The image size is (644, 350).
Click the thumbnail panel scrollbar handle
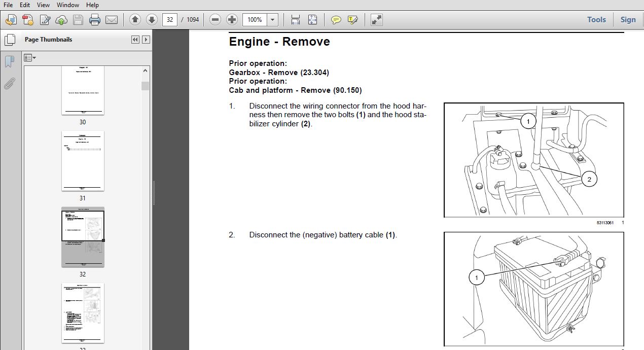(x=146, y=86)
